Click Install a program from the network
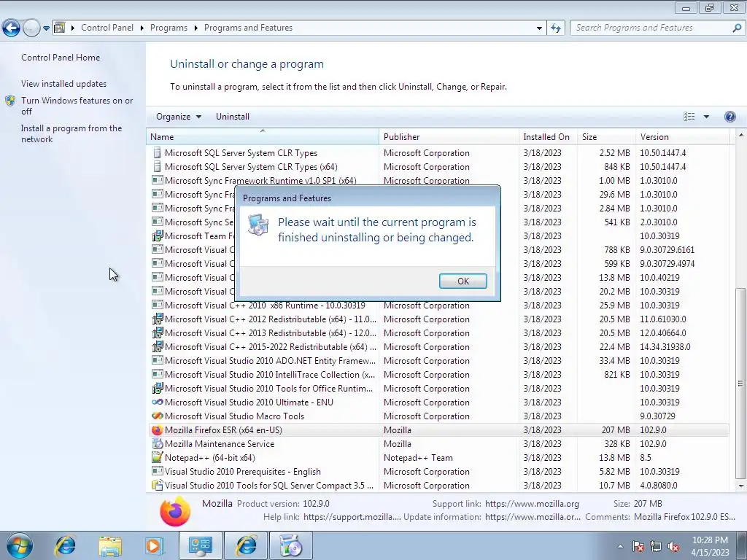 click(71, 133)
